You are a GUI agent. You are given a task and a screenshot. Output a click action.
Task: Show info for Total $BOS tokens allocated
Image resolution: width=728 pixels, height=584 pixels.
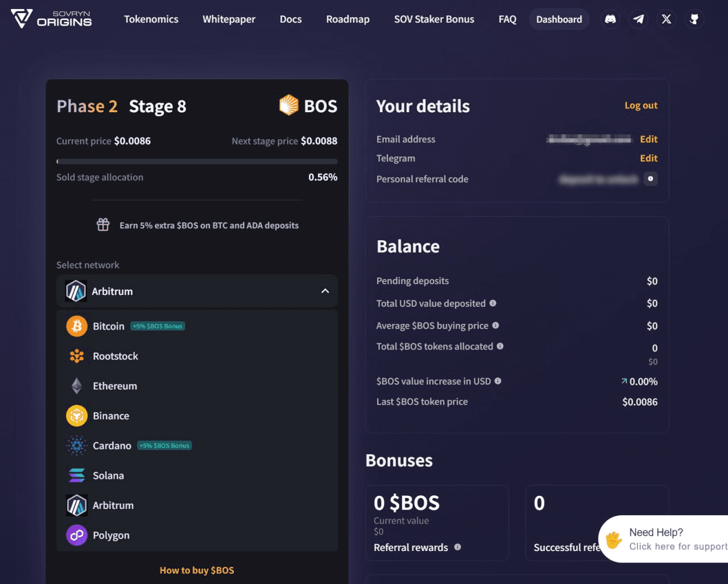[x=500, y=346]
